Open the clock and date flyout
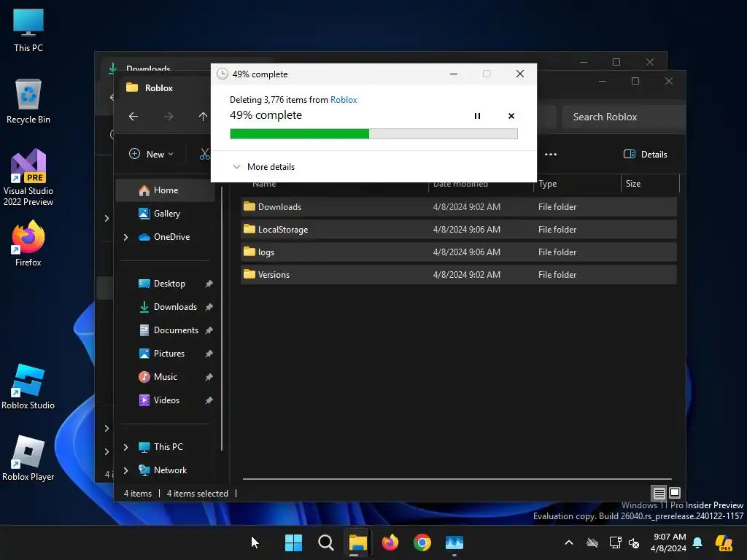Screen dimensions: 747x560 669,542
